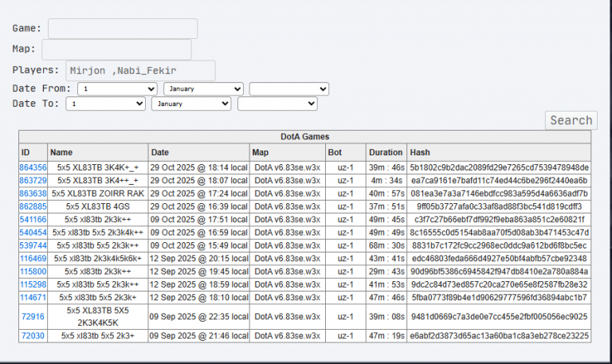Open game ID 114671 link
Screen dimensions: 612x364
(x=33, y=298)
